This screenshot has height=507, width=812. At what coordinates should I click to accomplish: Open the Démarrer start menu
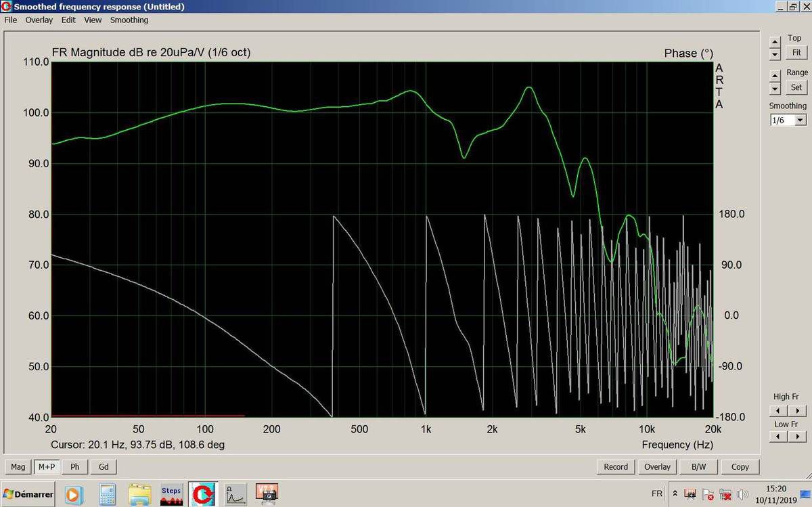(28, 494)
